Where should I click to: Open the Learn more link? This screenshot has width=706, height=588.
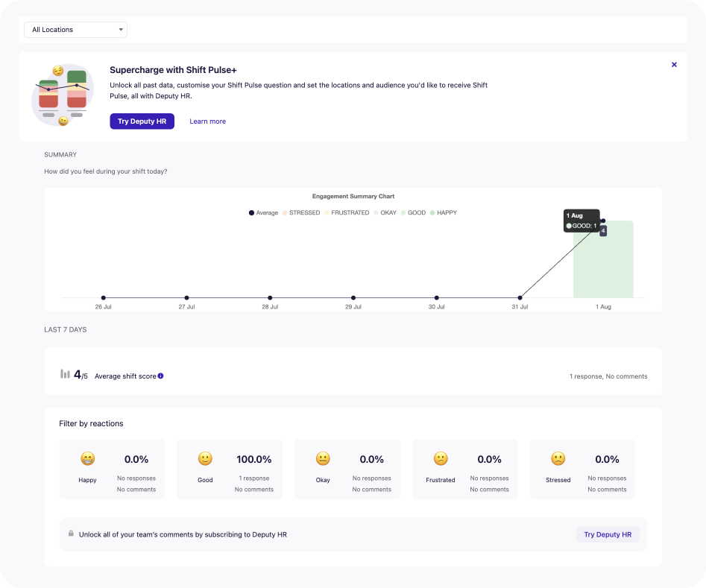tap(207, 121)
